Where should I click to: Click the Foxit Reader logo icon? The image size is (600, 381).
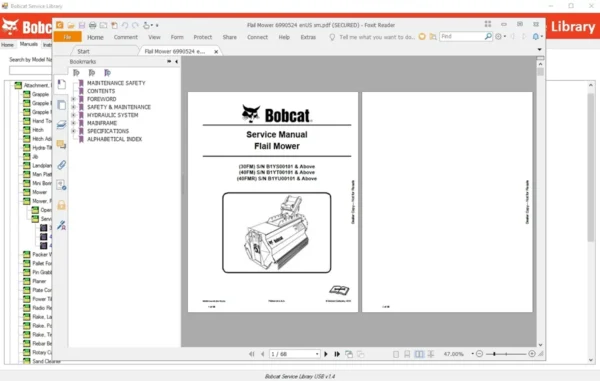pyautogui.click(x=60, y=25)
